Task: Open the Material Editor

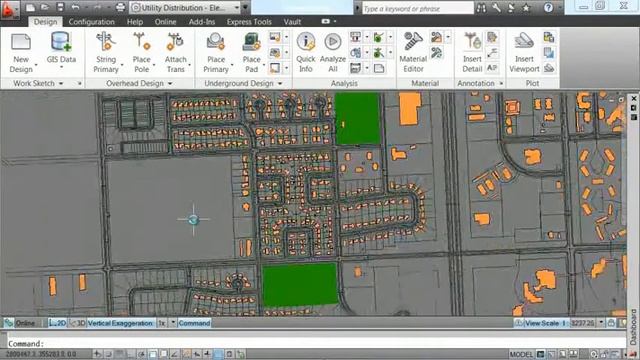Action: (x=413, y=53)
